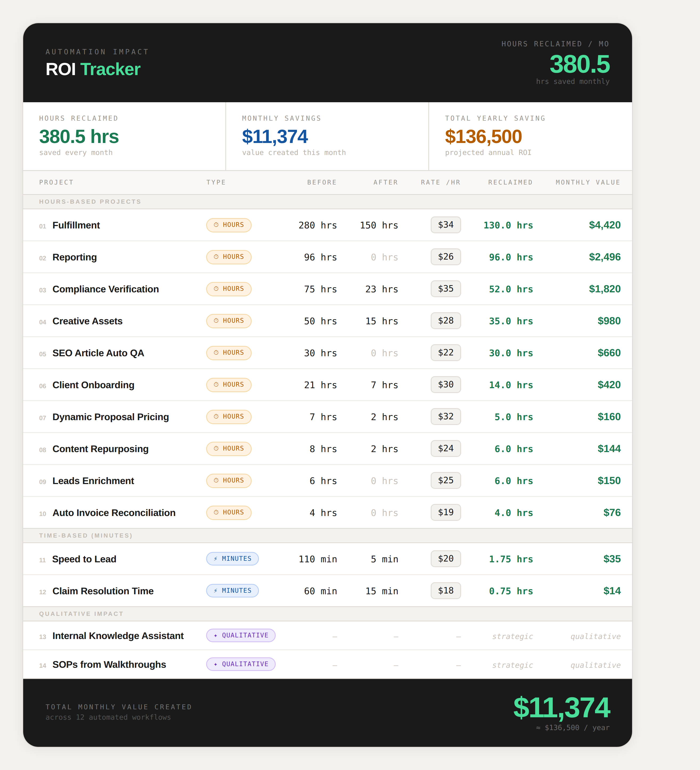
Task: Select the SOPs from Walkthroughs name
Action: tap(109, 665)
